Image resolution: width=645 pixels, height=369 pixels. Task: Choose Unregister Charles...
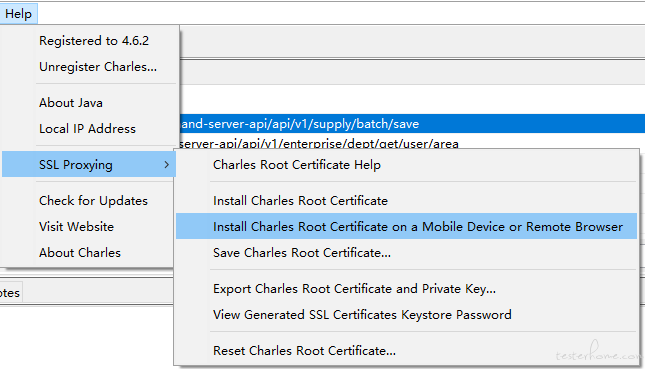coord(98,67)
